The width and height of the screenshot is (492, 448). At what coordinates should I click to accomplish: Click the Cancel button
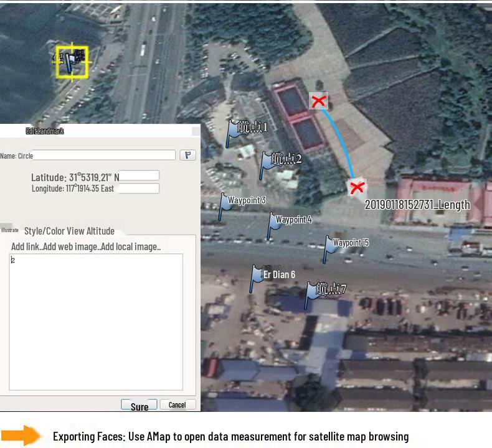pyautogui.click(x=177, y=404)
